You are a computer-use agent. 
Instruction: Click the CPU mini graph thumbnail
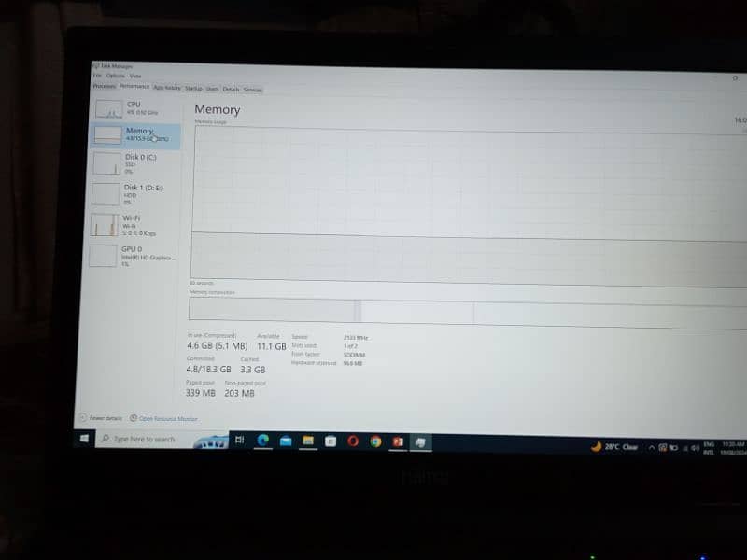(x=109, y=108)
